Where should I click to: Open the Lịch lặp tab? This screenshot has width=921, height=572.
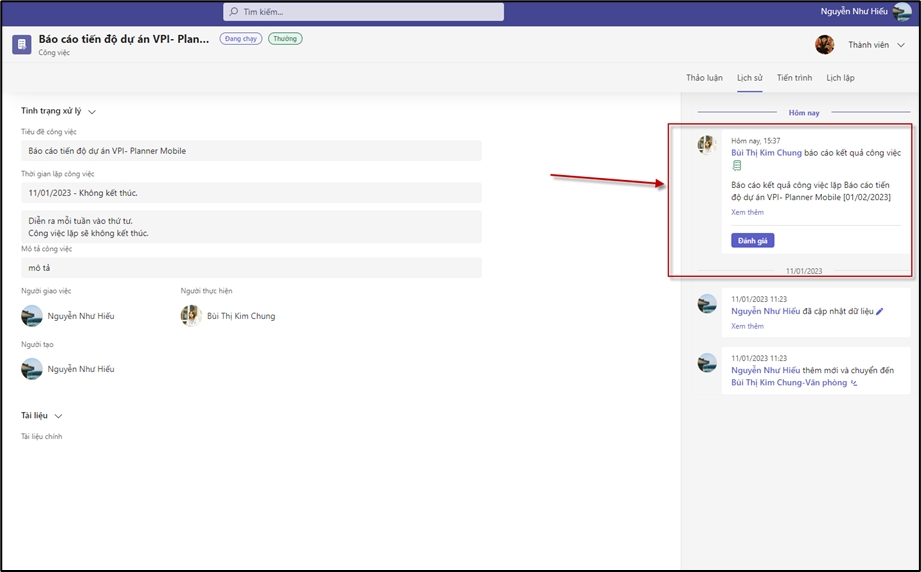click(x=840, y=78)
